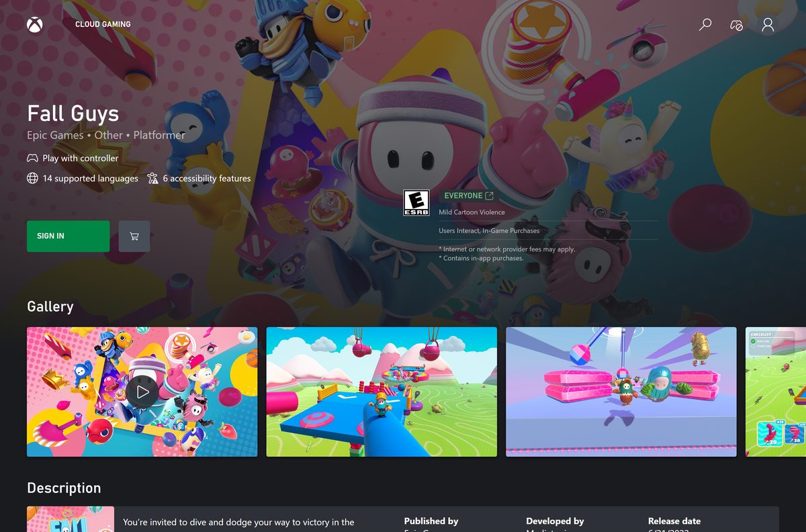This screenshot has height=532, width=806.
Task: Click the Release date label
Action: [x=674, y=521]
